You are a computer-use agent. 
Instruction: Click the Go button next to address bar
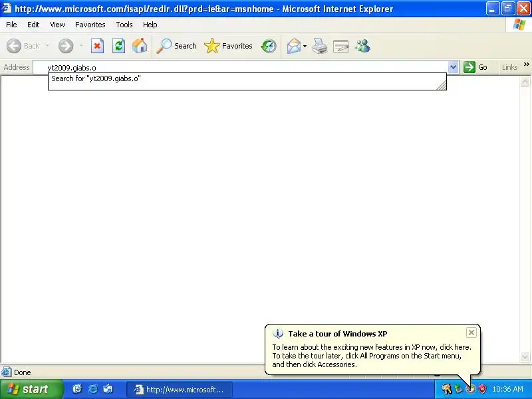coord(475,67)
